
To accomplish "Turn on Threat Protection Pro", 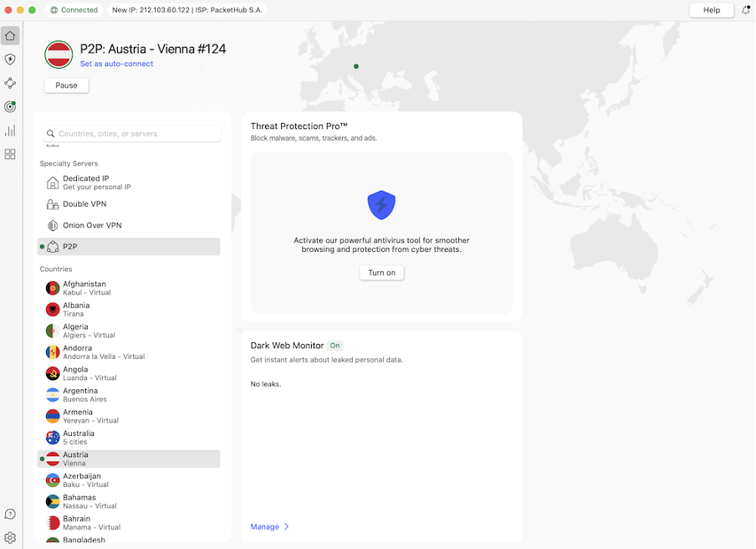I will click(381, 273).
